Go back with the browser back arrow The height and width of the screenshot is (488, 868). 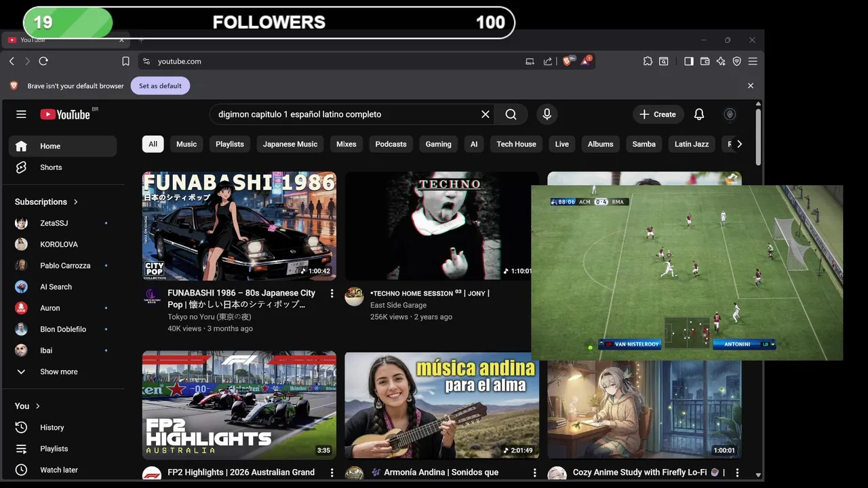[x=12, y=61]
